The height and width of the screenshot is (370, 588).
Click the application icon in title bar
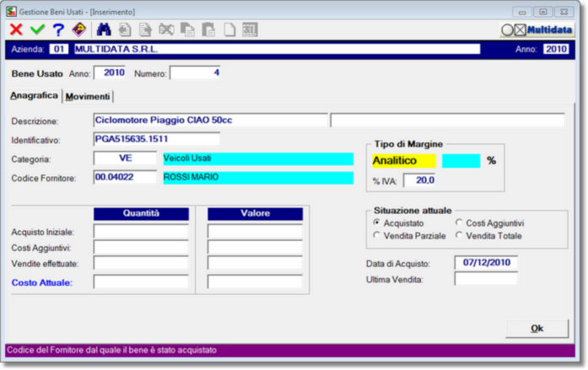[x=11, y=12]
